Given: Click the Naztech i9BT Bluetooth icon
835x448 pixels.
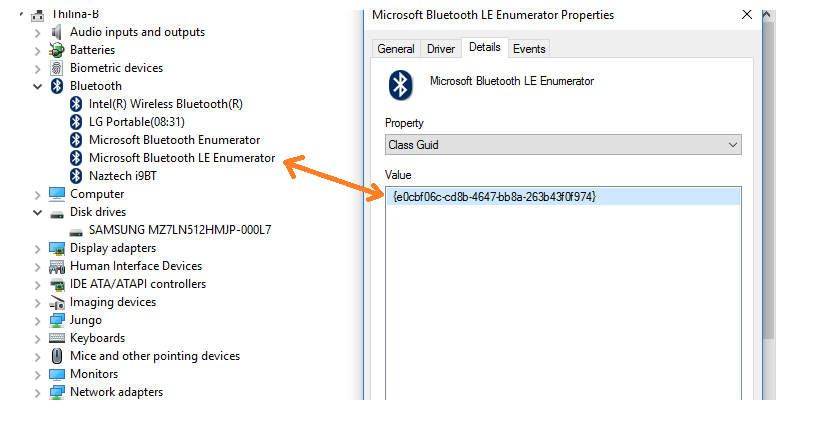Looking at the screenshot, I should (76, 176).
